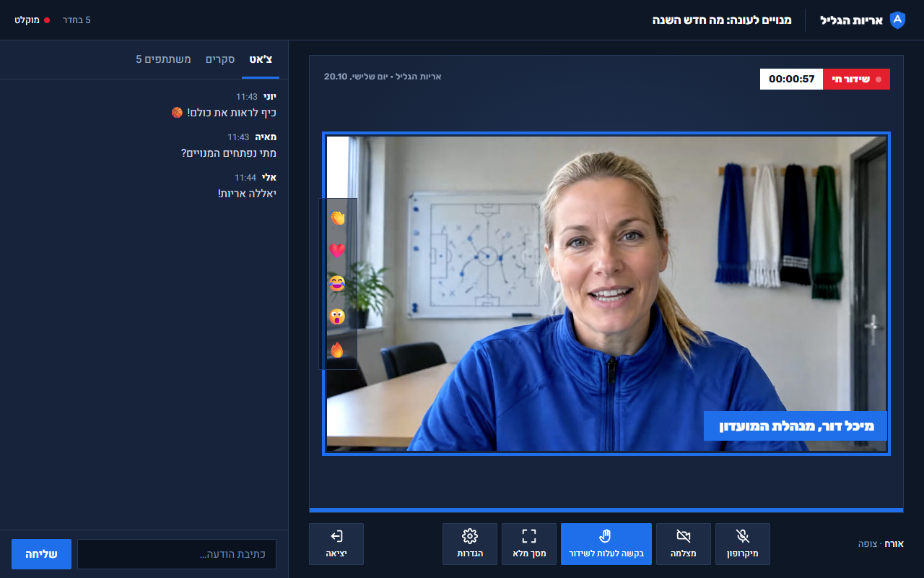Leave the room with יציאה button
This screenshot has width=924, height=578.
(x=336, y=543)
